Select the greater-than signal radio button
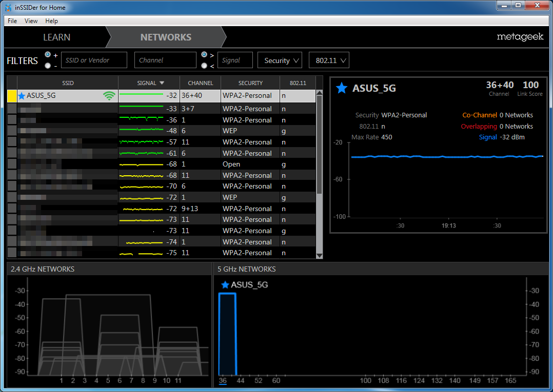 coord(204,55)
